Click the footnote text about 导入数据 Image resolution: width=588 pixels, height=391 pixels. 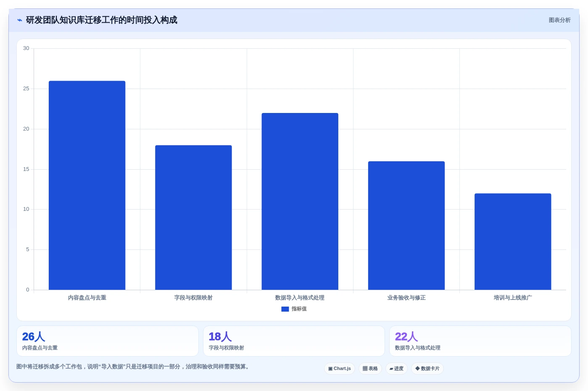[134, 367]
